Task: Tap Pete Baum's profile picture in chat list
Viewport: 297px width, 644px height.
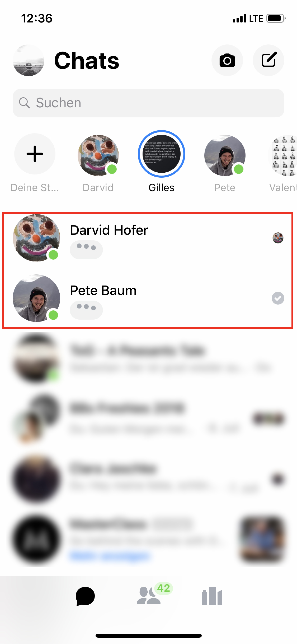Action: coord(36,298)
